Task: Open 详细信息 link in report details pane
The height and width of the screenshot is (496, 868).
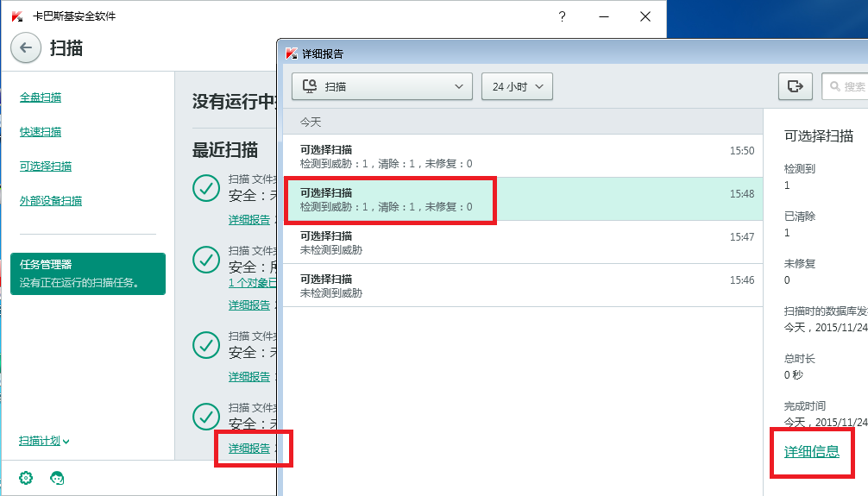Action: pos(812,452)
